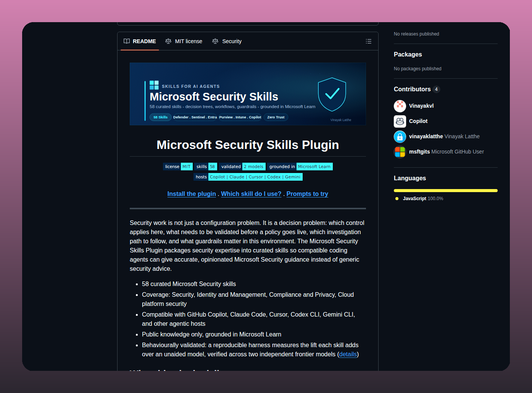Open the Contributors heading link
This screenshot has height=393, width=532.
[x=412, y=89]
